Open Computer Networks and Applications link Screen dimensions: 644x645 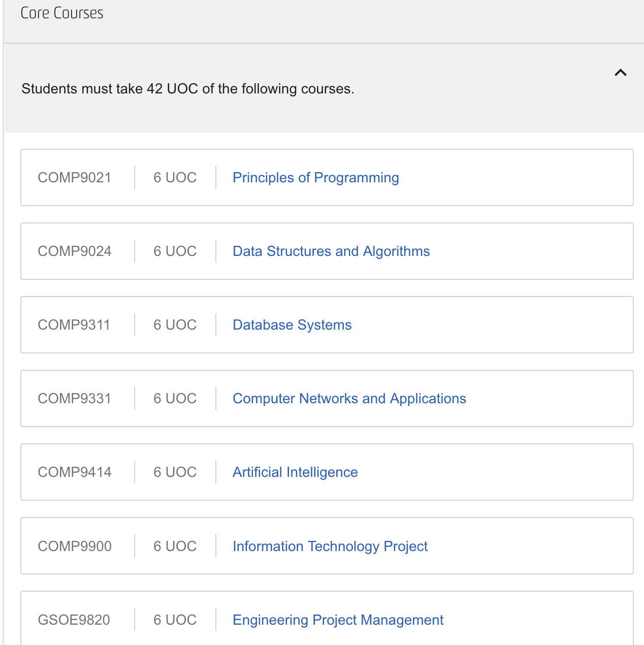coord(349,399)
